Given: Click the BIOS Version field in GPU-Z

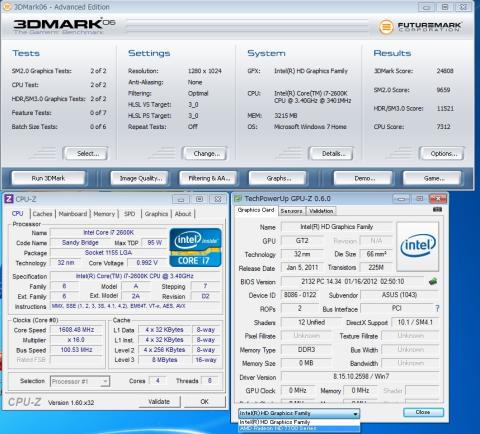Looking at the screenshot, I should point(352,281).
